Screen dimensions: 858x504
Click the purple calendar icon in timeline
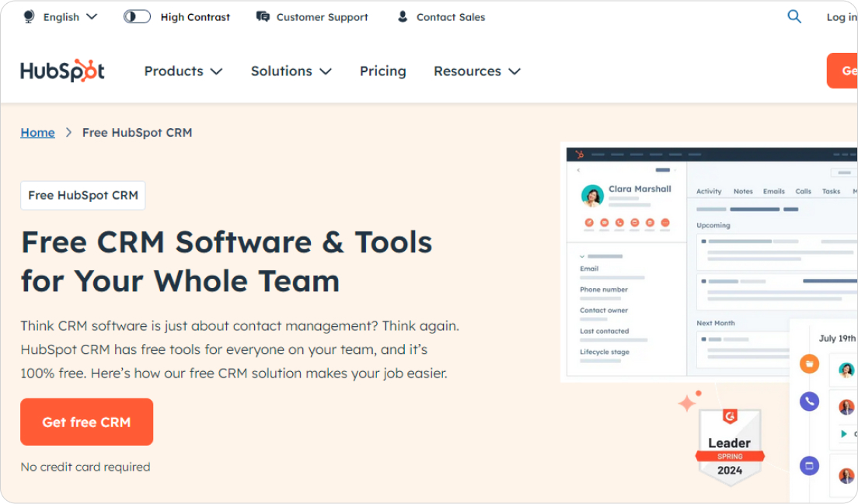[809, 466]
